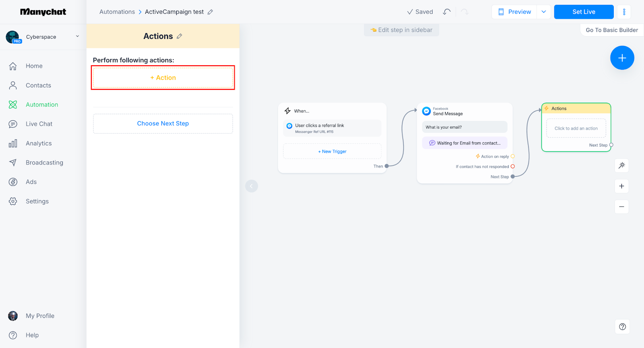Open Home from sidebar
644x348 pixels.
pos(34,66)
